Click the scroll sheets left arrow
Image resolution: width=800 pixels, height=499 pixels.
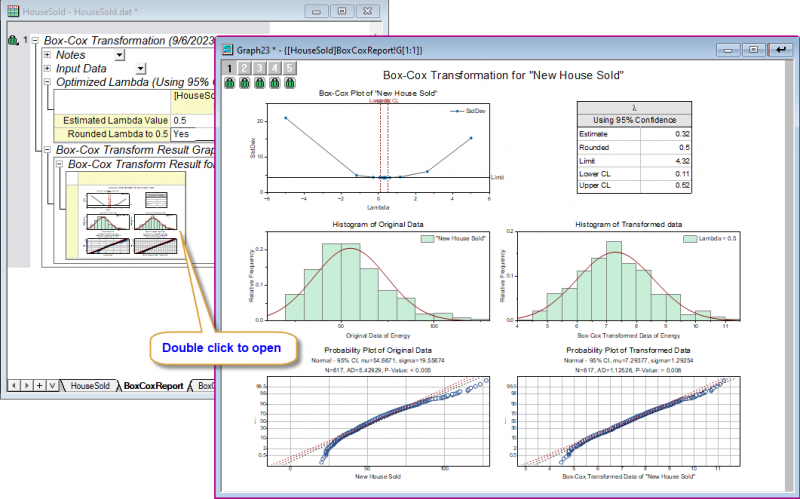[14, 386]
